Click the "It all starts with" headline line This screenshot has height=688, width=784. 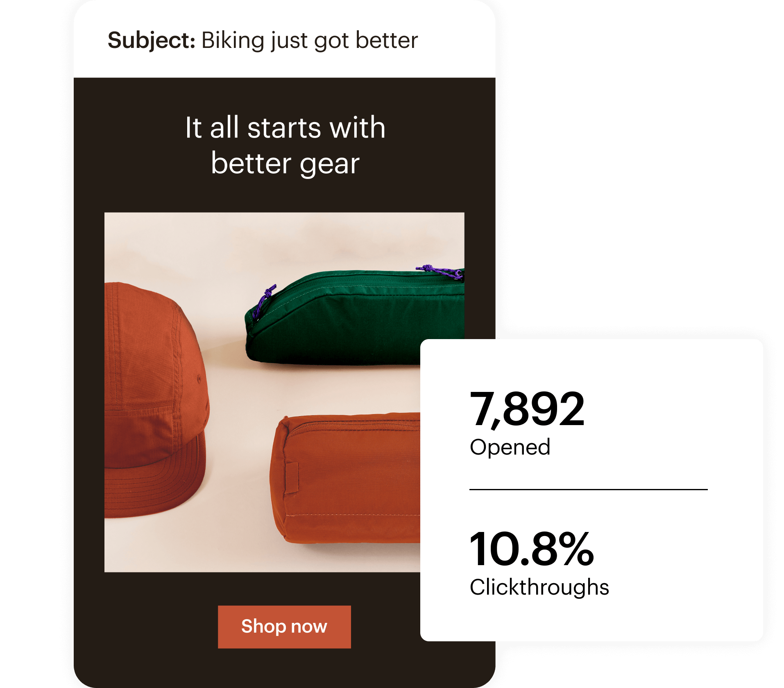[x=285, y=127]
